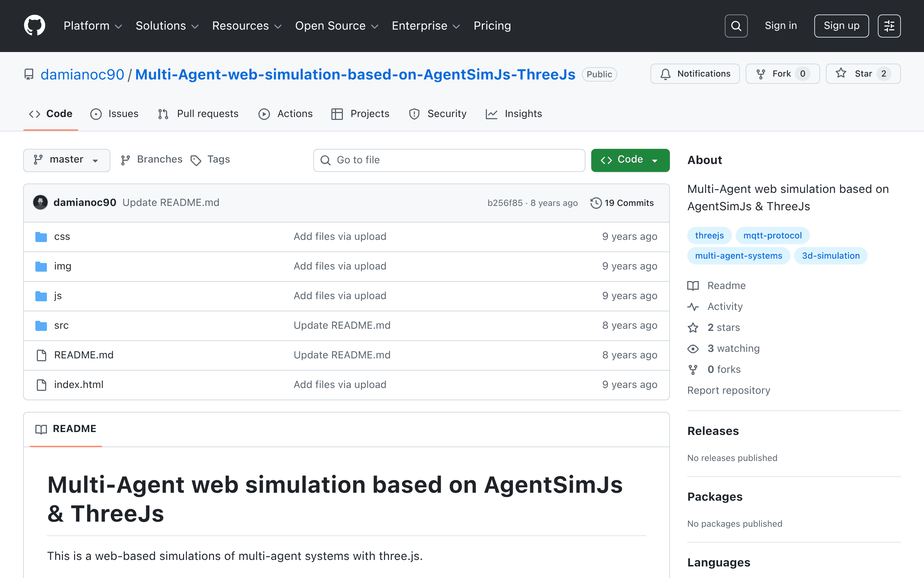The image size is (924, 578).
Task: Open the repository name link
Action: point(355,74)
